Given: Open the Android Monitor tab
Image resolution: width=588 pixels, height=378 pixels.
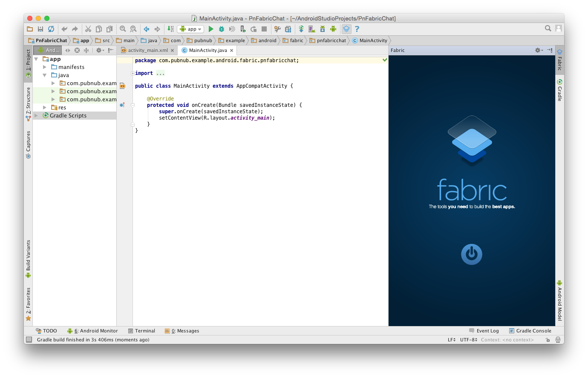Looking at the screenshot, I should (x=93, y=330).
